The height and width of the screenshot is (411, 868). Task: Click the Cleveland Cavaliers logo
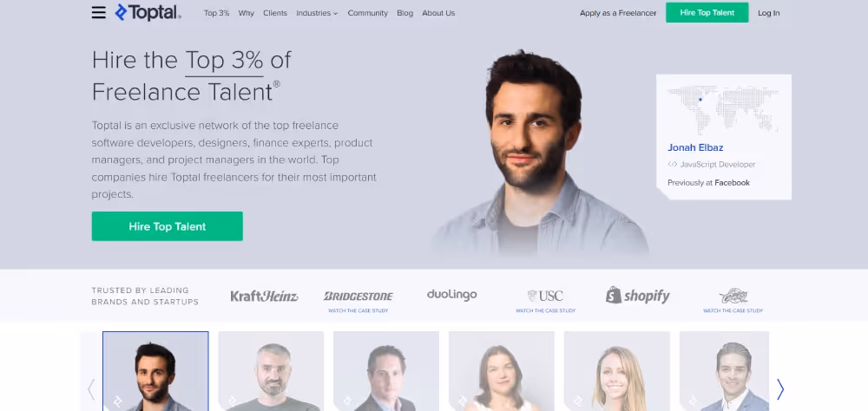tap(733, 296)
